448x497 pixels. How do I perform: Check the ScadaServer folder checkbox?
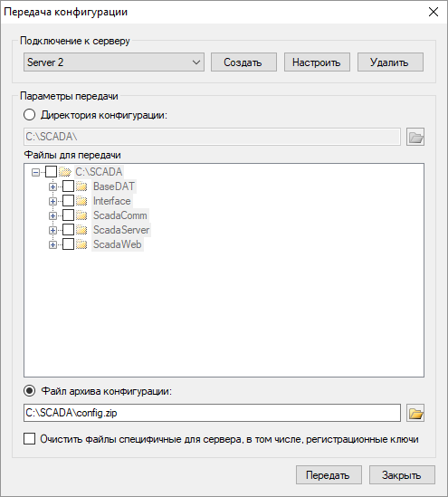coord(68,230)
